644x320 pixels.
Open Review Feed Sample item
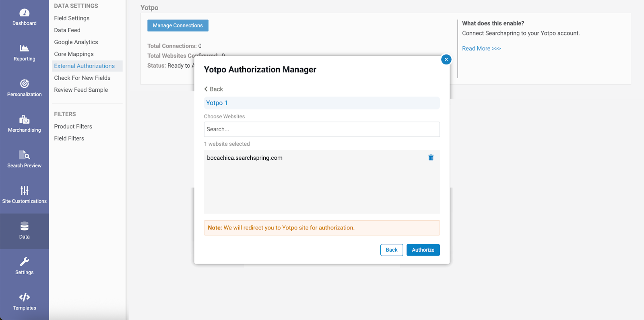point(81,90)
